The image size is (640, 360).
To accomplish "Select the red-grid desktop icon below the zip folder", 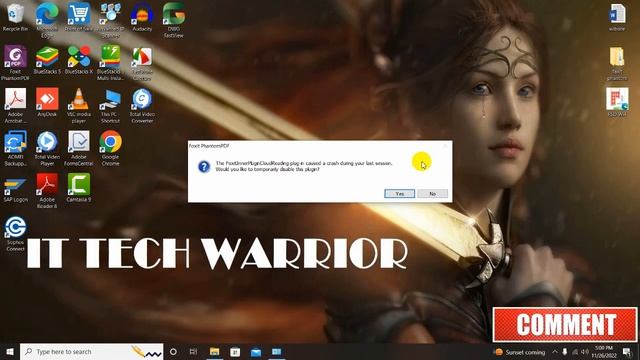I will (617, 103).
